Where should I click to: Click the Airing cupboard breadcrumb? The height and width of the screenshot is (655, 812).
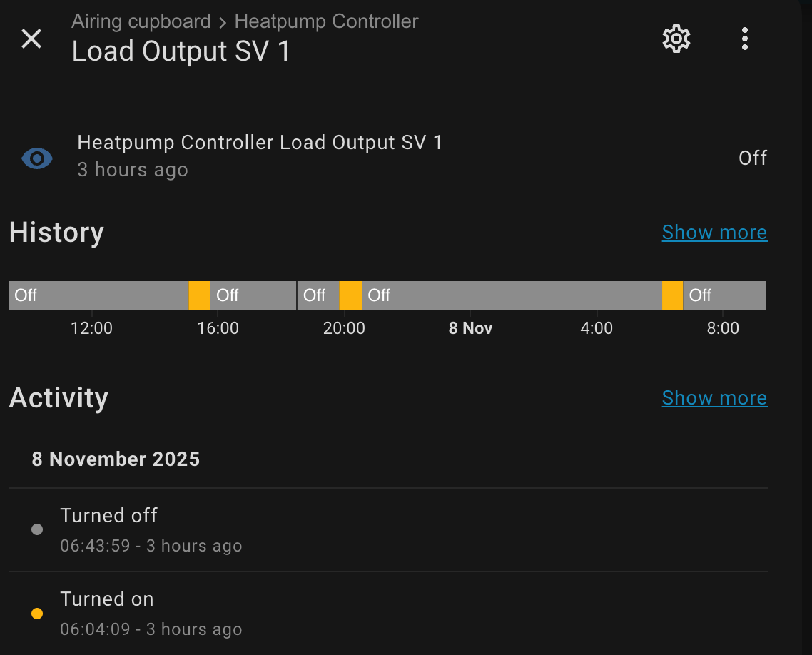[141, 21]
